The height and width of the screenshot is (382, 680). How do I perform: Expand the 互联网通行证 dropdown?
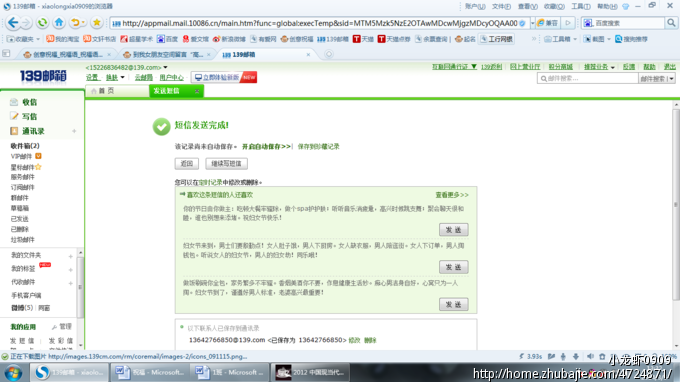tap(474, 67)
